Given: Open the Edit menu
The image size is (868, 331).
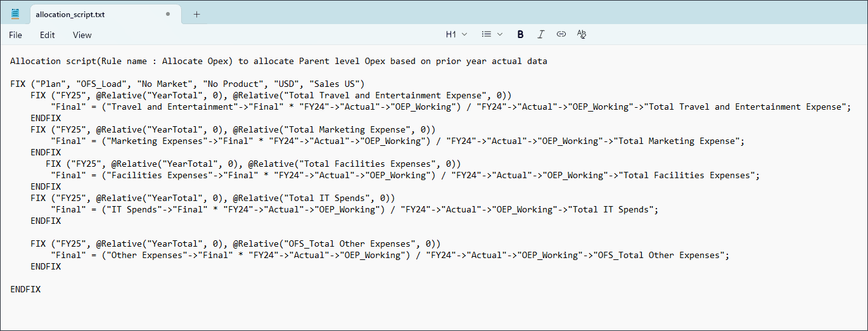Looking at the screenshot, I should coord(48,35).
